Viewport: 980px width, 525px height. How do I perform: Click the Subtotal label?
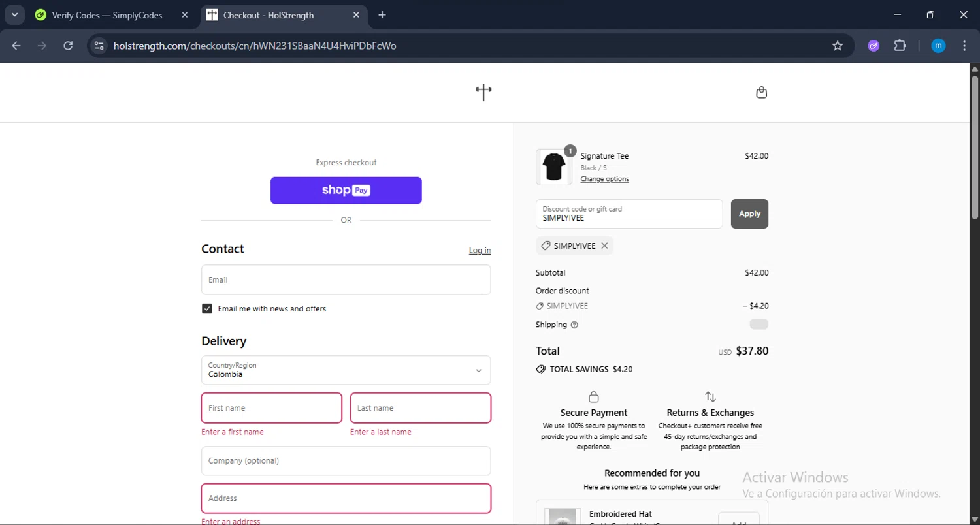click(551, 272)
